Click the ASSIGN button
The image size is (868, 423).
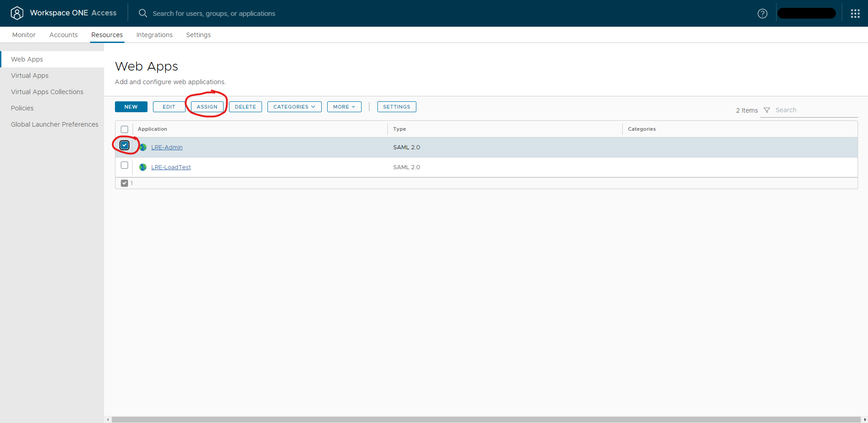(207, 107)
